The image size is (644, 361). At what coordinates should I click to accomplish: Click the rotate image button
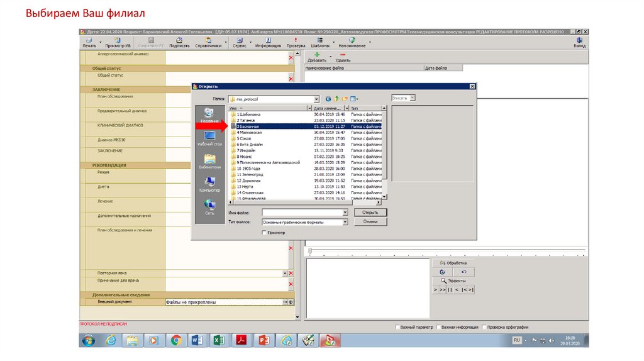[442, 272]
